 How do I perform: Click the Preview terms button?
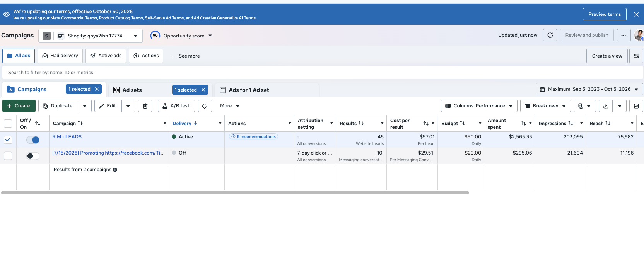pos(605,14)
